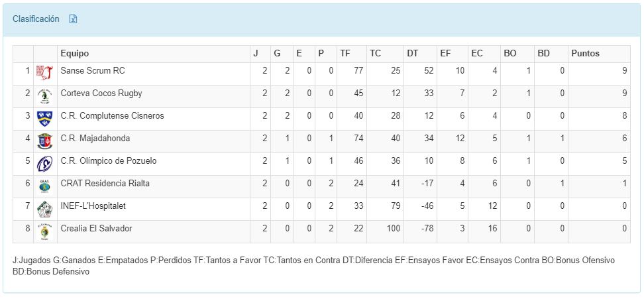
Task: Click the TF column header
Action: click(345, 54)
